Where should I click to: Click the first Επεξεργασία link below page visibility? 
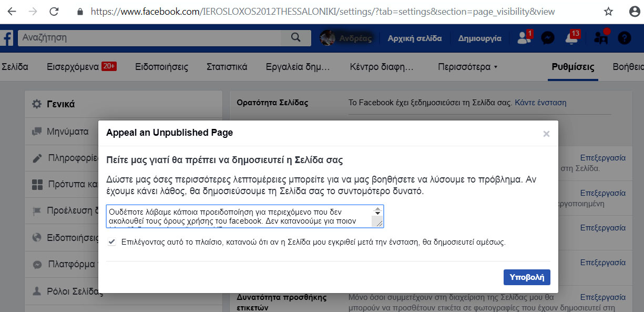[602, 157]
